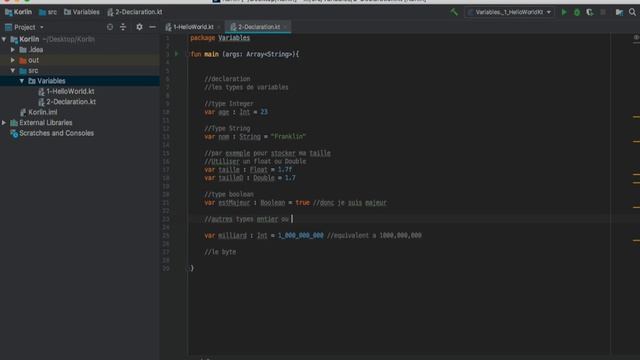Collapse all using Project panel icon
This screenshot has height=360, width=640.
point(123,27)
